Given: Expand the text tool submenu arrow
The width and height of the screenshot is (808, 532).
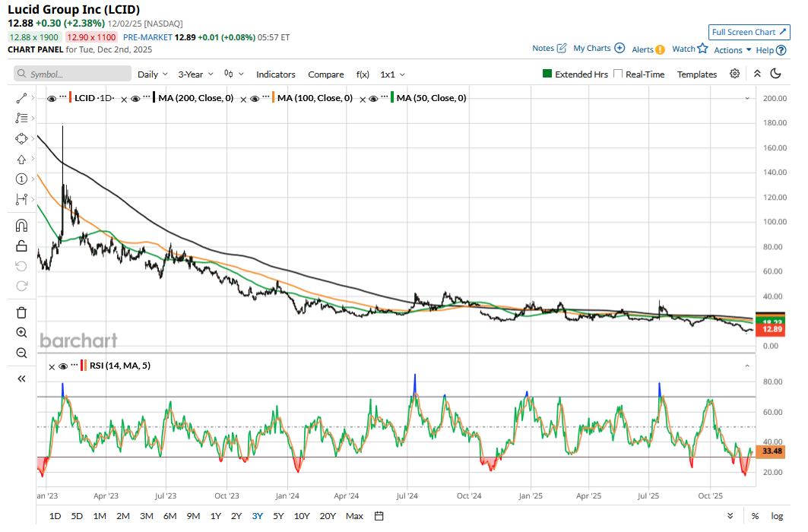Looking at the screenshot, I should [33, 118].
